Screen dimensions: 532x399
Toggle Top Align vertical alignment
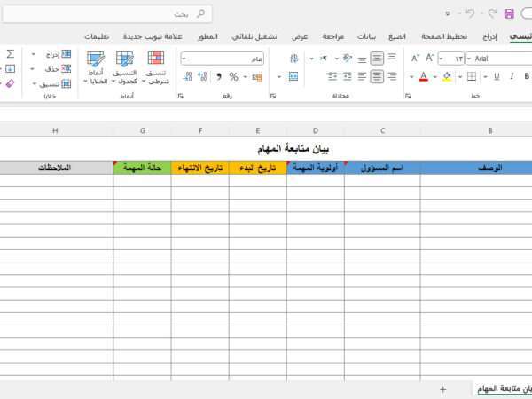(392, 57)
